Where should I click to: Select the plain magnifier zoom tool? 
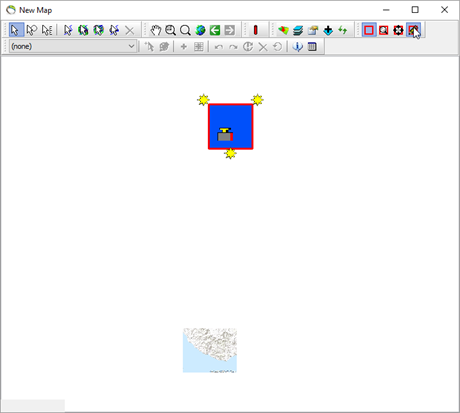185,30
